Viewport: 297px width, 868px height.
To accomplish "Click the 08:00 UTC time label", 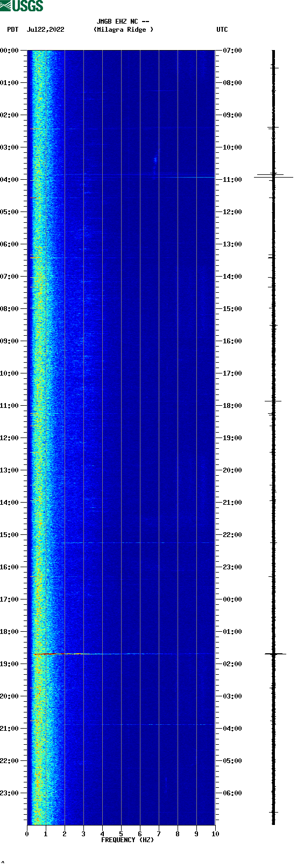I will coord(232,83).
